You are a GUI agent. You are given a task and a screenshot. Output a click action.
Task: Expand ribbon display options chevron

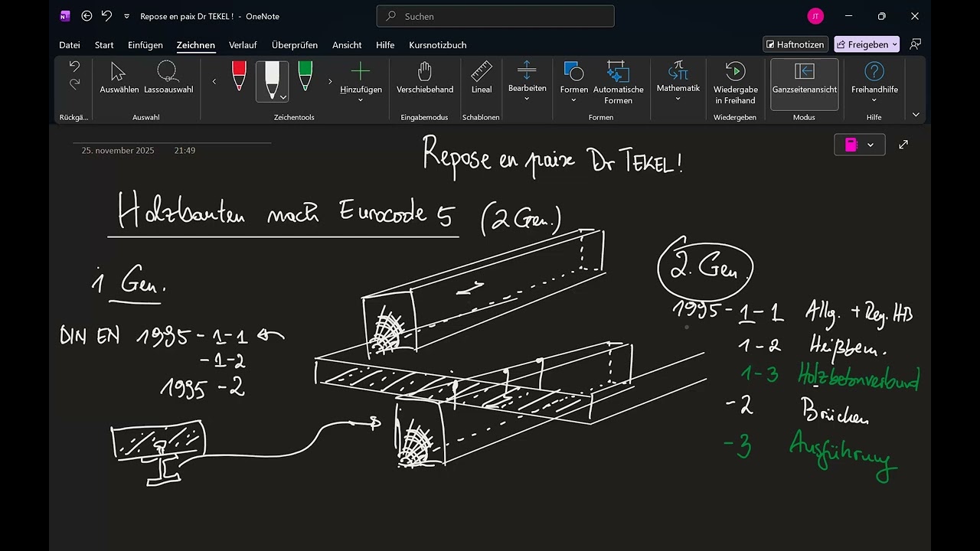916,114
